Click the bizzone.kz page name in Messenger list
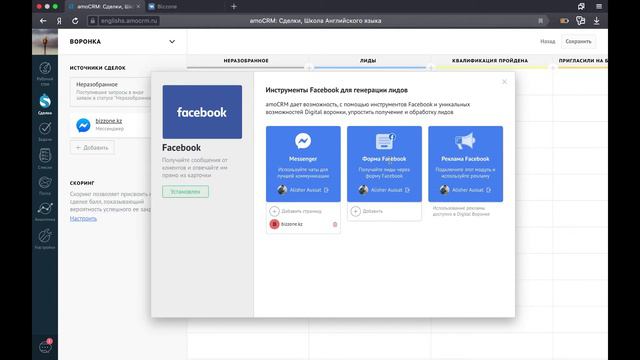640x360 pixels. click(292, 224)
